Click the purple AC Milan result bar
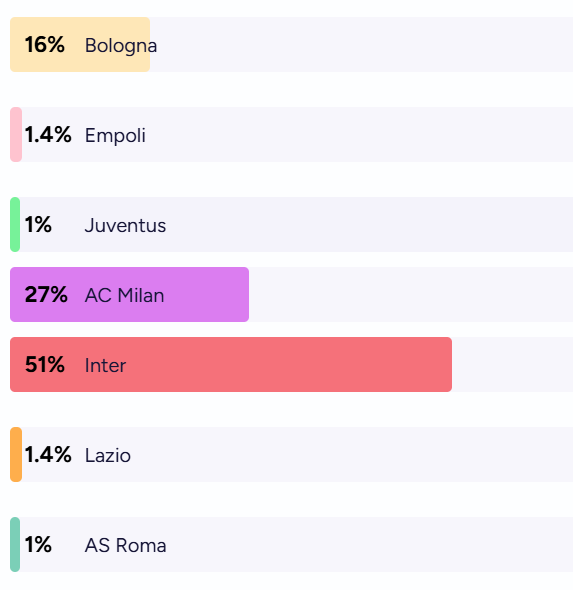Screen dimensions: 573x590 (129, 294)
